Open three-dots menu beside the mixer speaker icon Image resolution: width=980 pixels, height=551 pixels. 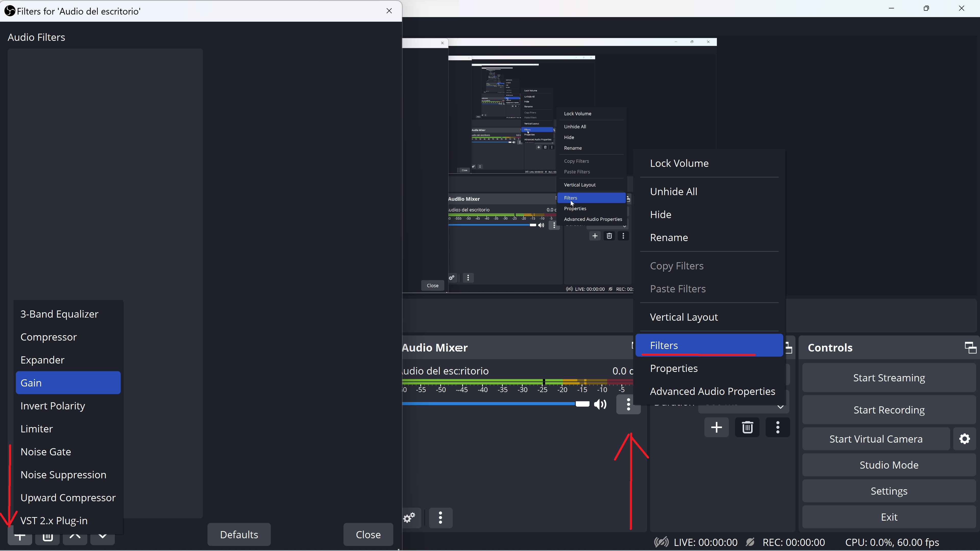coord(628,404)
